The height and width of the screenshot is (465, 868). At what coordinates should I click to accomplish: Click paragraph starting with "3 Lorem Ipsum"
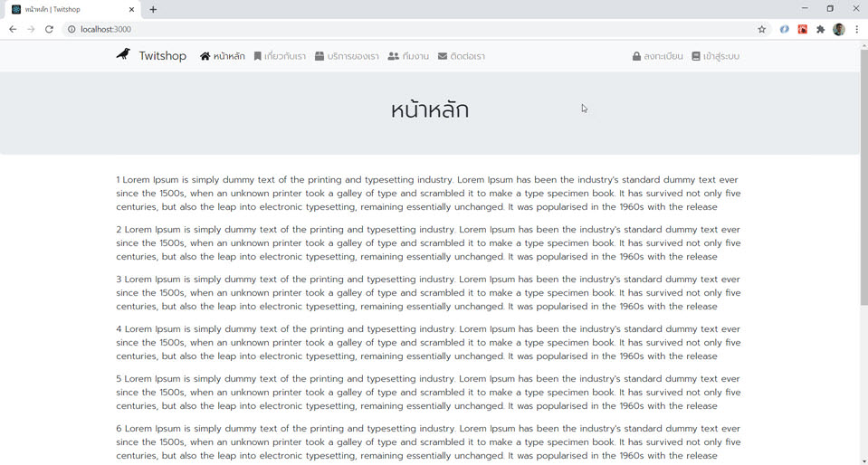(x=428, y=293)
